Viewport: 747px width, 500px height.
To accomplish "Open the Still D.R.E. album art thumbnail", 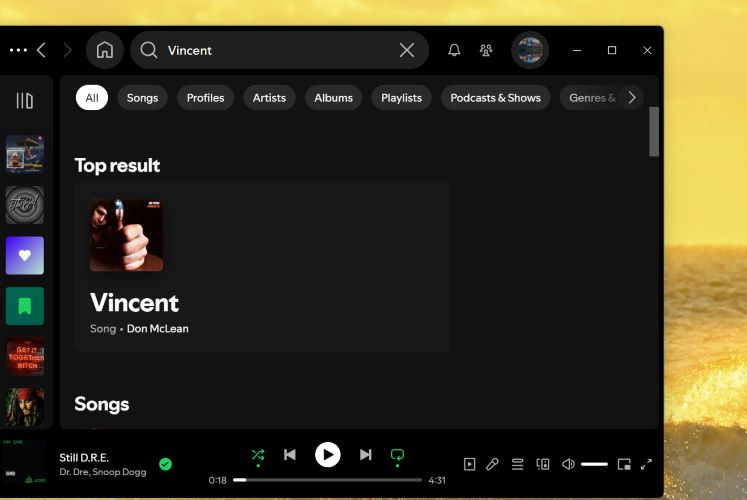I will (x=25, y=462).
